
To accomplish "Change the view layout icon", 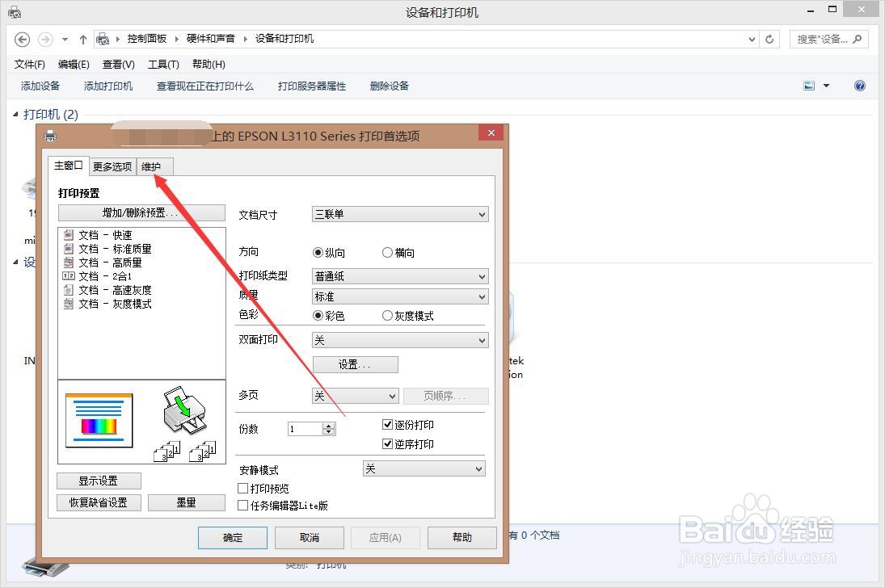I will pos(809,86).
